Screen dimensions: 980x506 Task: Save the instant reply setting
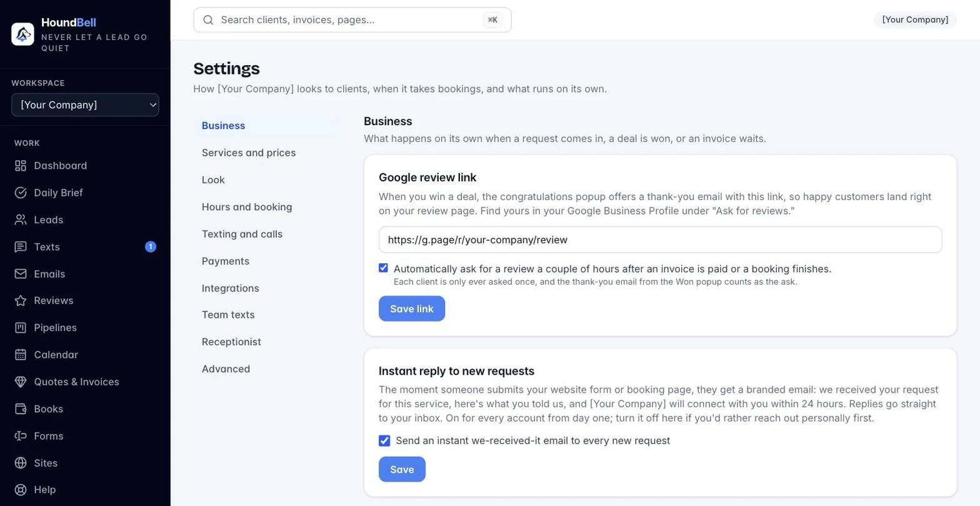[x=402, y=470]
